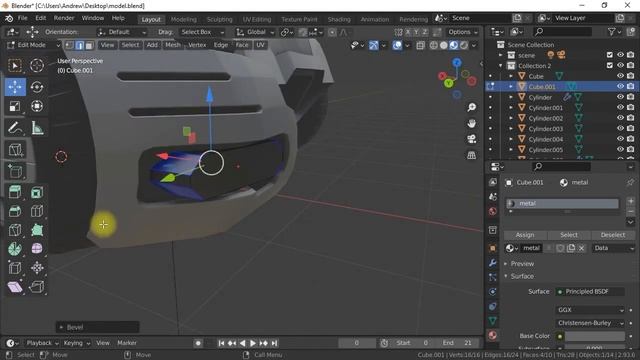This screenshot has width=640, height=360.
Task: Switch to the Modeling workspace tab
Action: (184, 19)
